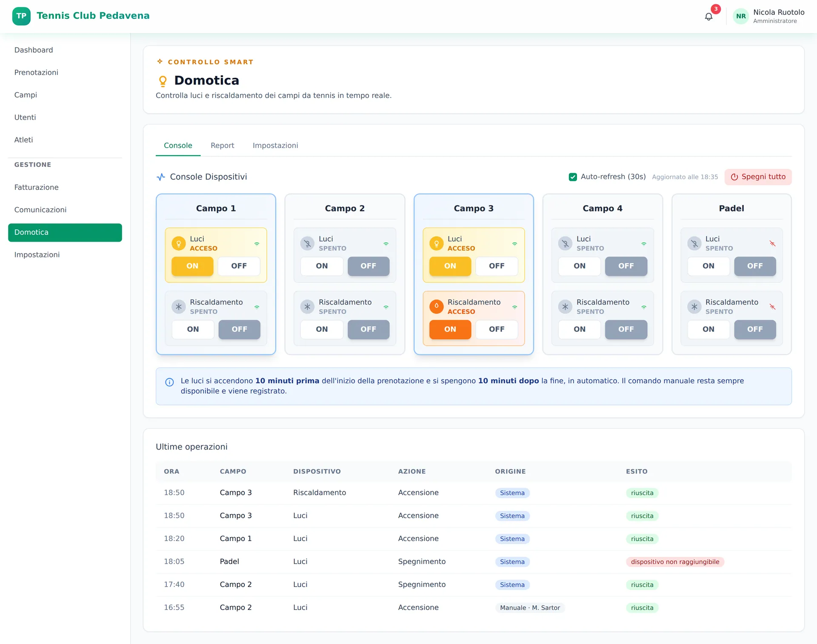Click the Spegni tutto button

pos(758,177)
